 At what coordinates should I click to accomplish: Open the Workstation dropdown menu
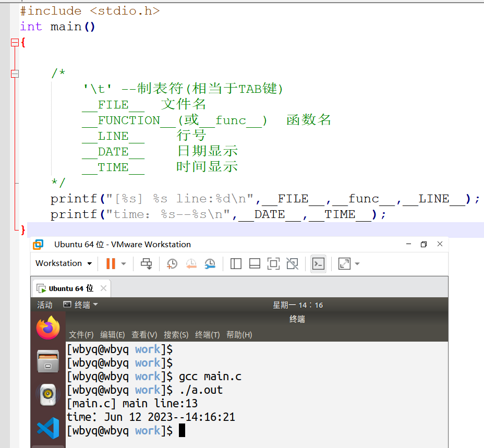click(64, 263)
